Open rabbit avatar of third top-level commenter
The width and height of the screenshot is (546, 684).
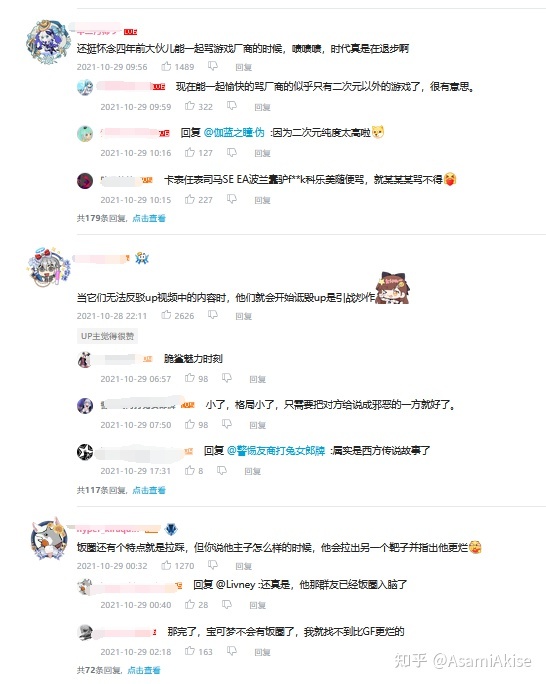coord(49,539)
